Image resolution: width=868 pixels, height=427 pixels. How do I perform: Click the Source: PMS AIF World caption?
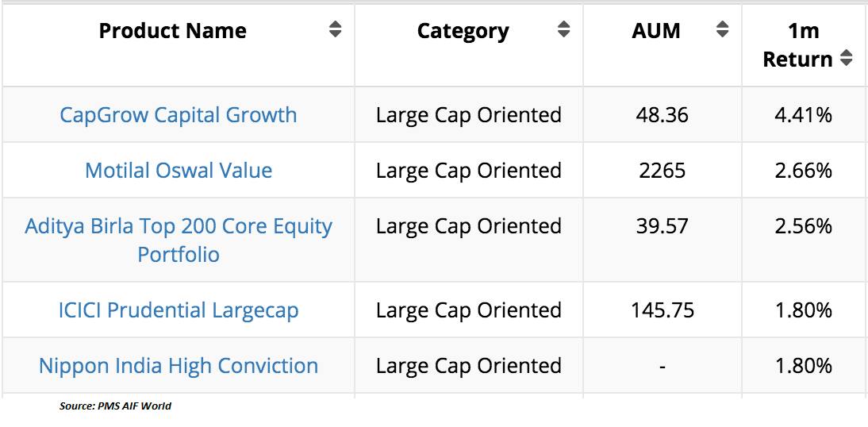tap(115, 406)
